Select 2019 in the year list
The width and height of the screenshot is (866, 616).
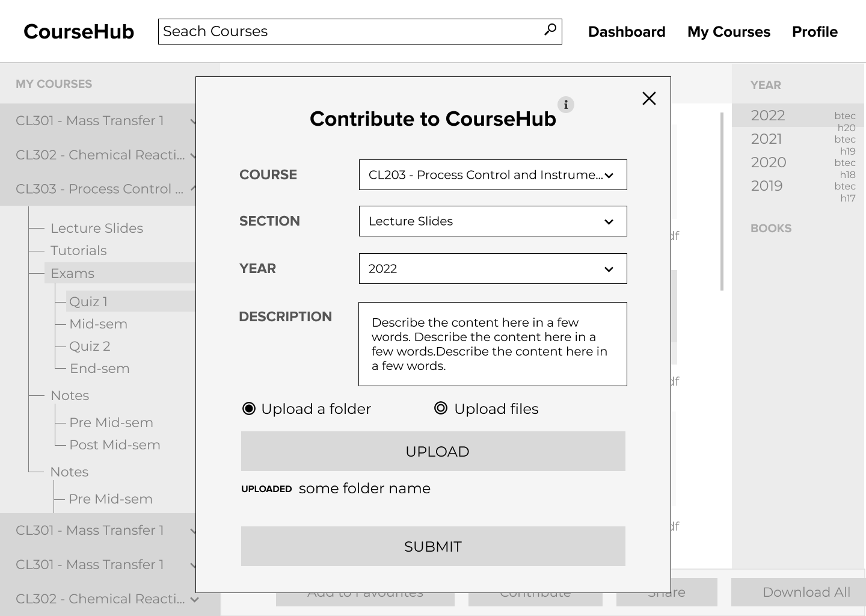[767, 186]
